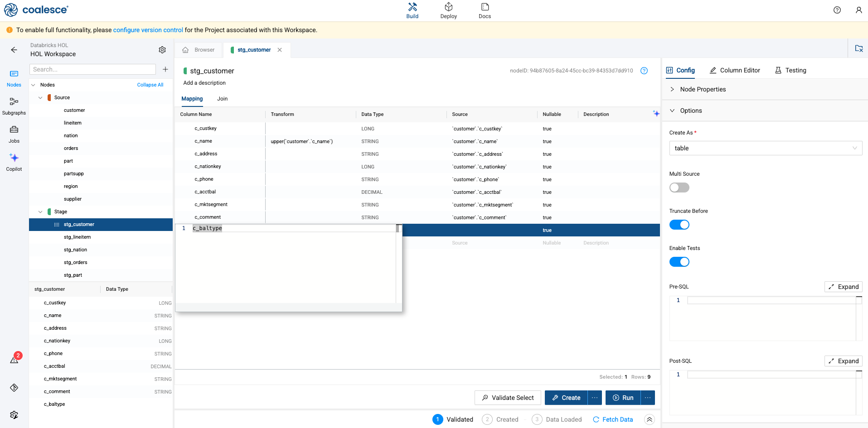Click the Copilot sparkle in column header

[656, 113]
